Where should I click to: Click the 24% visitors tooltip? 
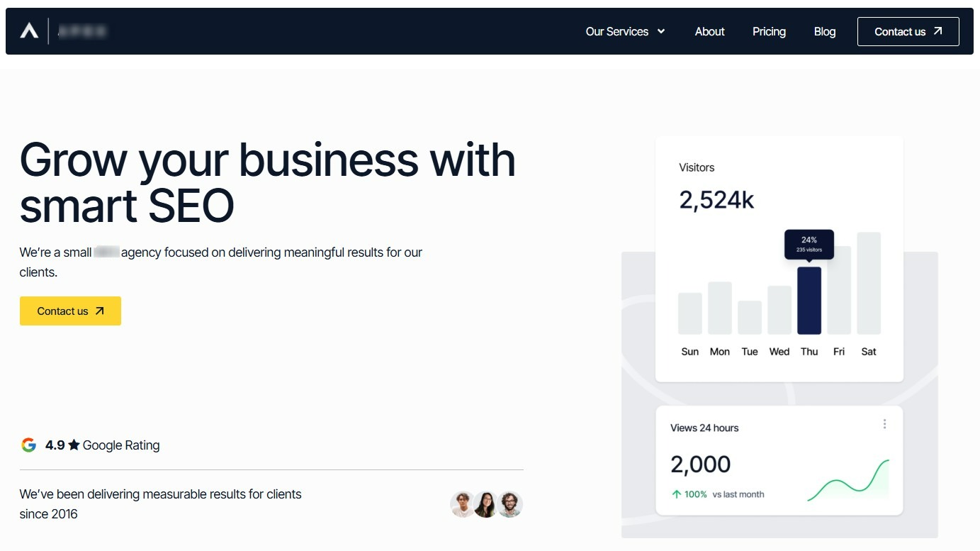[809, 244]
